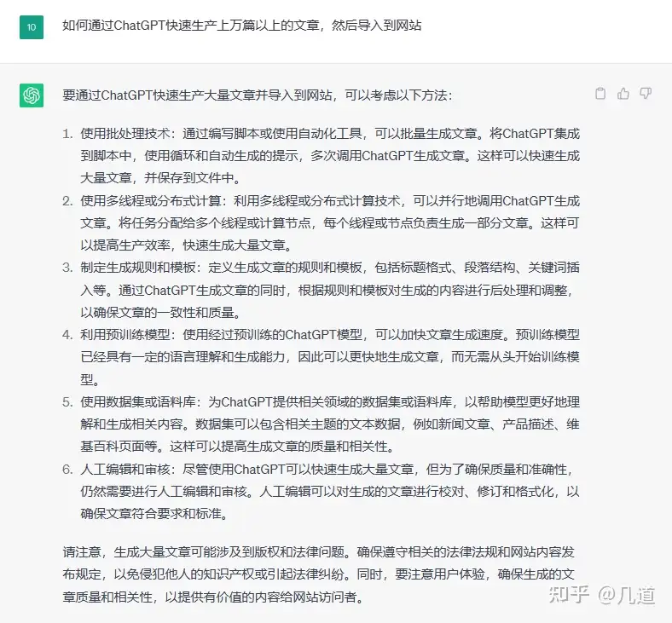672x623 pixels.
Task: Give the response a thumbs down
Action: pyautogui.click(x=646, y=94)
